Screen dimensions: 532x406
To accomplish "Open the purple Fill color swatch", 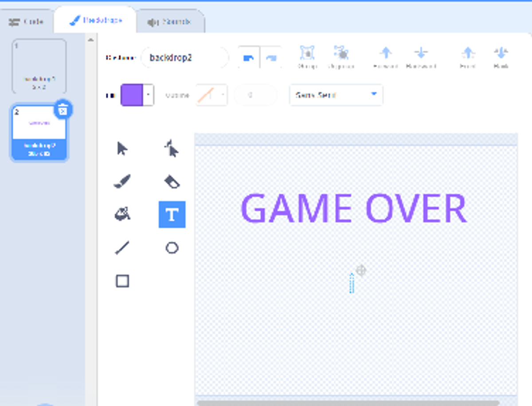I will pyautogui.click(x=137, y=95).
